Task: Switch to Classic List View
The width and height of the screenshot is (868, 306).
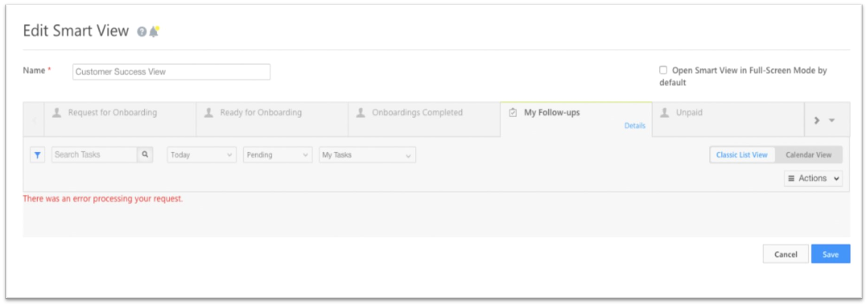Action: pos(741,155)
